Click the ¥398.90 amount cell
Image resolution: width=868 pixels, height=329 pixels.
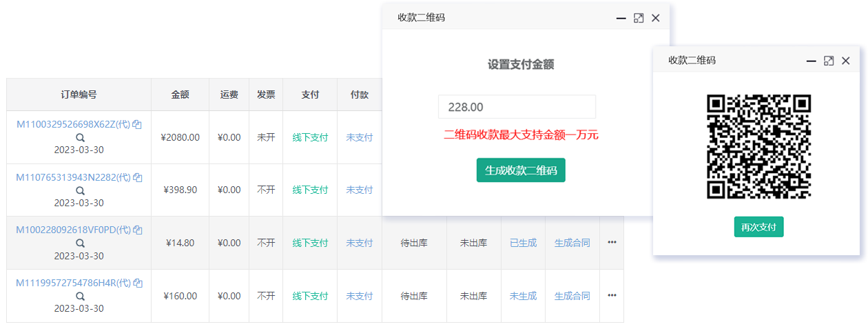pyautogui.click(x=180, y=190)
